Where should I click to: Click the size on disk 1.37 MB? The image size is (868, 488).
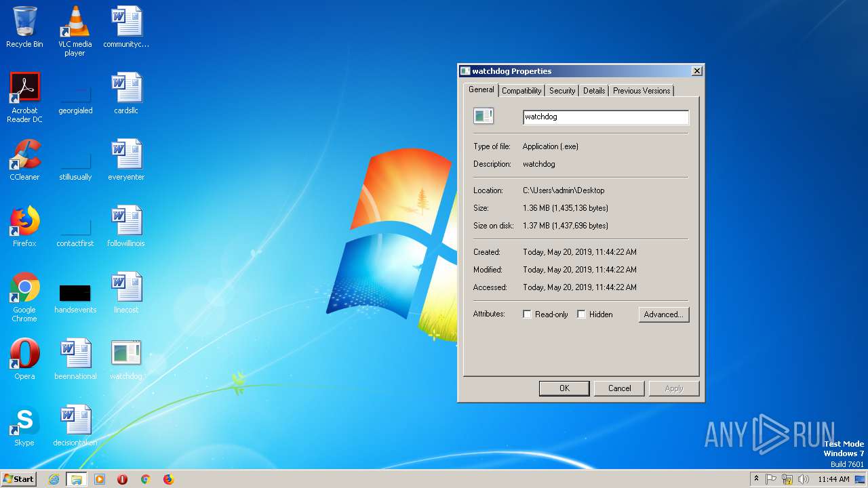566,226
